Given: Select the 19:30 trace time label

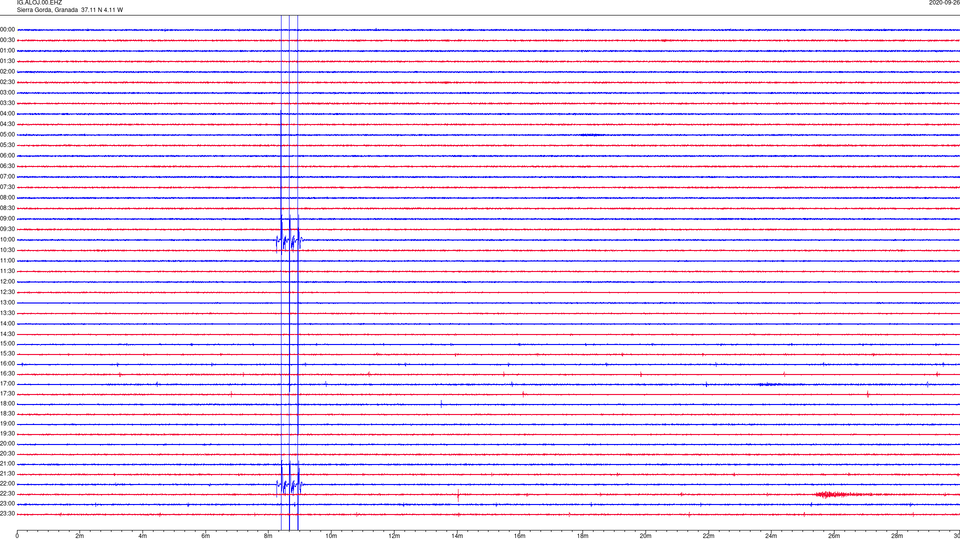Looking at the screenshot, I should tap(8, 433).
